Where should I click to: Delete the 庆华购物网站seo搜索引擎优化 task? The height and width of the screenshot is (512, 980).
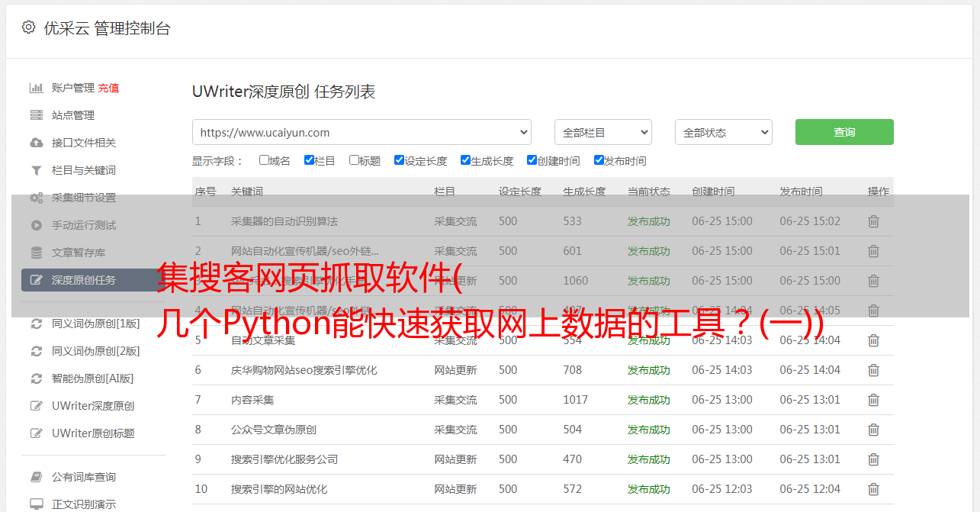tap(873, 370)
